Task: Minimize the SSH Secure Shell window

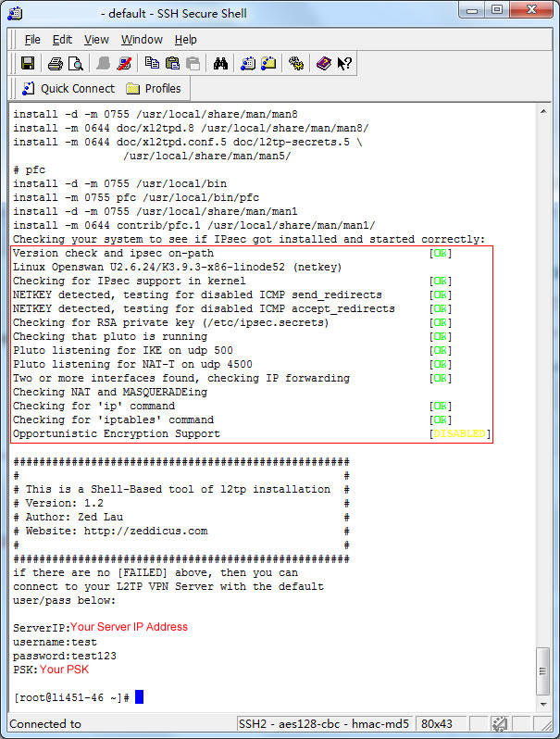Action: click(473, 9)
